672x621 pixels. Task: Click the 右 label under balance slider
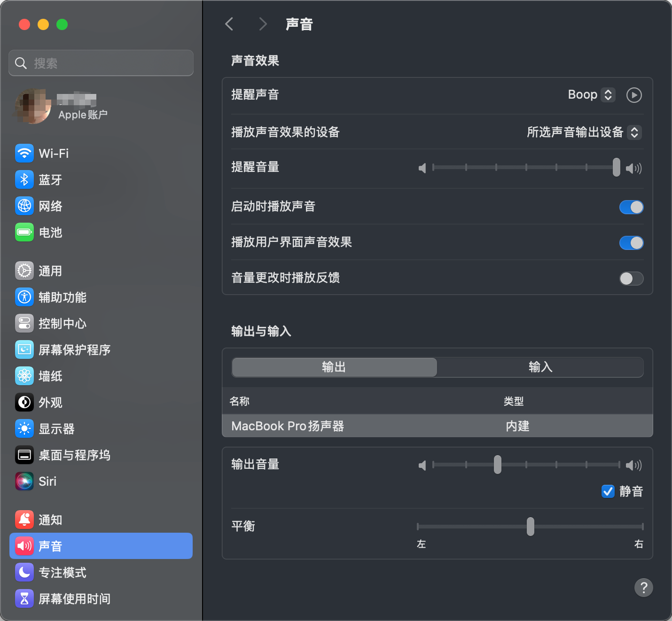[x=639, y=544]
